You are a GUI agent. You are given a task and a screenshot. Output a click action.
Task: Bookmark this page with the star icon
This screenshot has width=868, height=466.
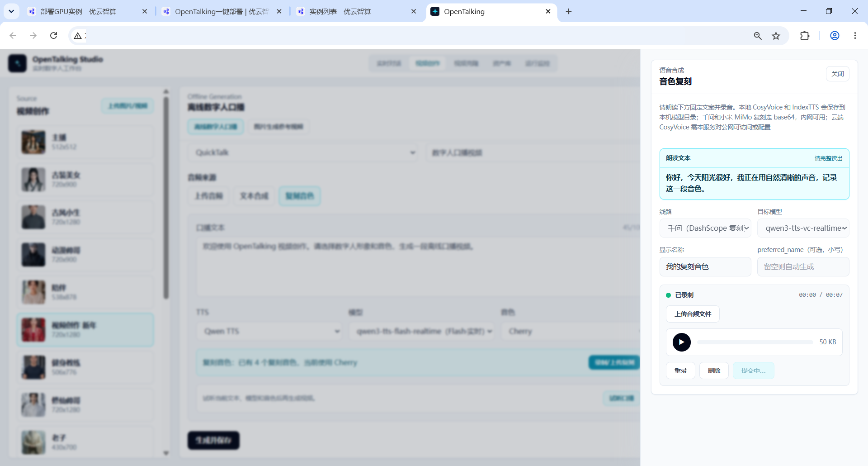click(776, 36)
